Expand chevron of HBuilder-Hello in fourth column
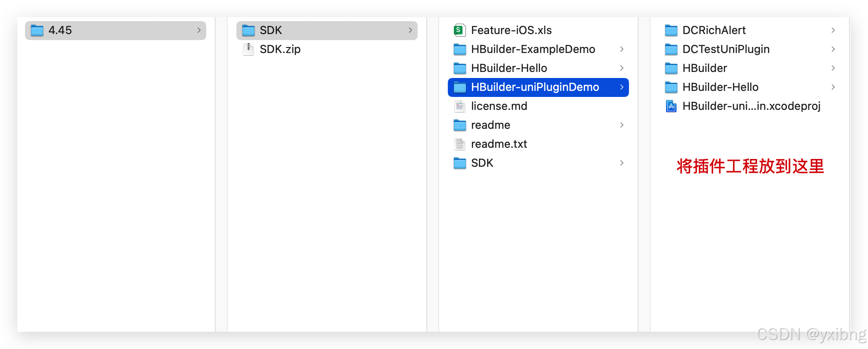The image size is (868, 349). pyautogui.click(x=833, y=87)
